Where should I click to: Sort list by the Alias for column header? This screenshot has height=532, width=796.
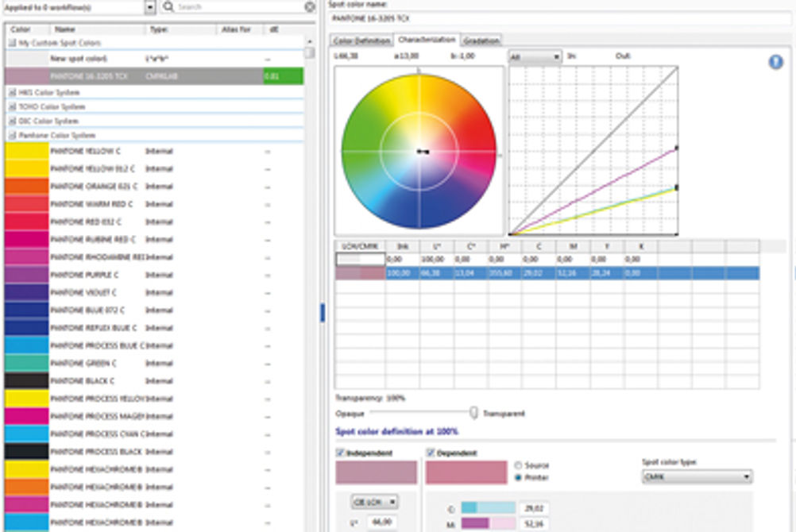[240, 29]
